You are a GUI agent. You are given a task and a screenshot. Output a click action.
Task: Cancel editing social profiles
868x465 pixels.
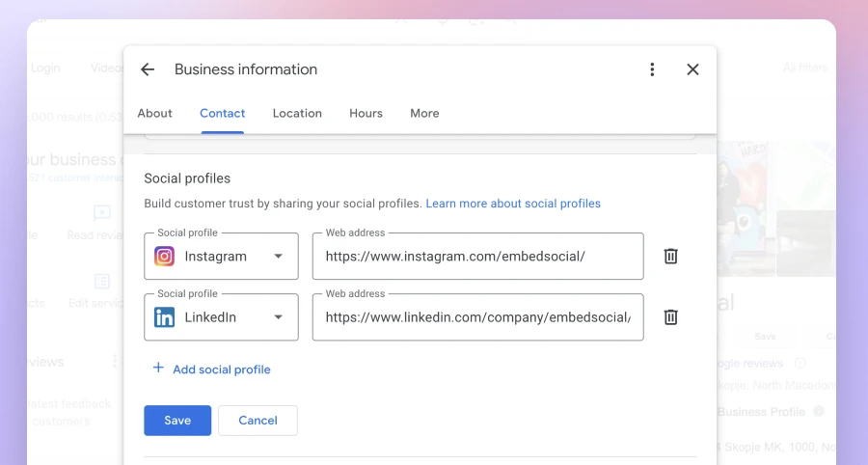point(258,421)
